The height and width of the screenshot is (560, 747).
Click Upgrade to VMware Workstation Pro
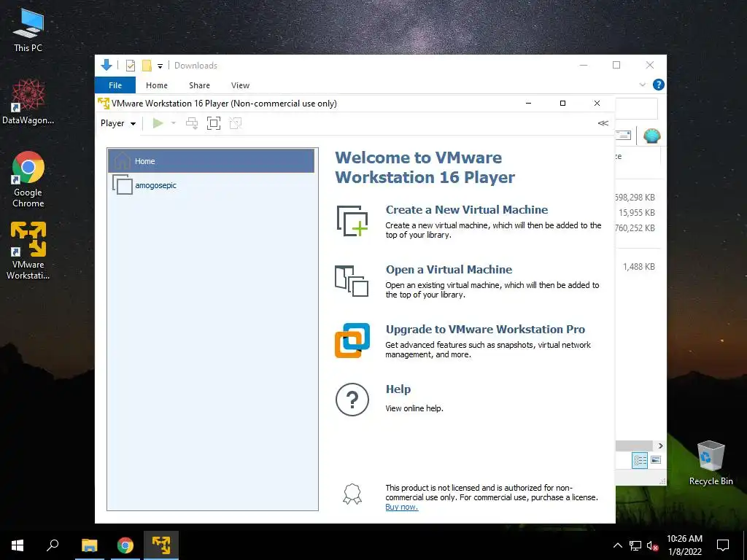(x=485, y=330)
